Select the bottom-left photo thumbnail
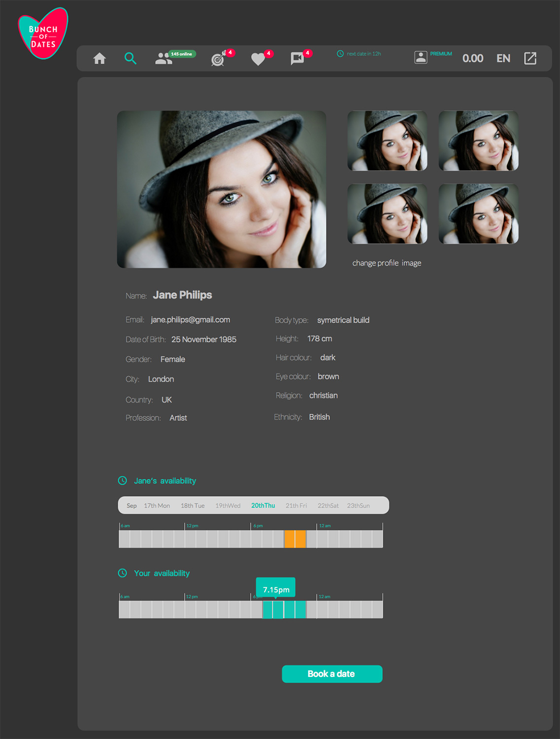560x739 pixels. click(387, 214)
